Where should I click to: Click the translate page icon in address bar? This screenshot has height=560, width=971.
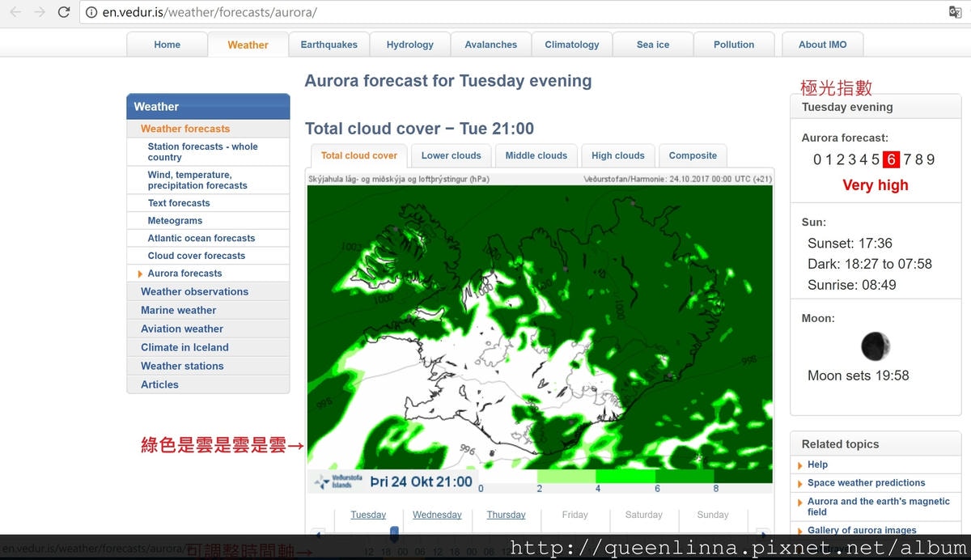955,12
